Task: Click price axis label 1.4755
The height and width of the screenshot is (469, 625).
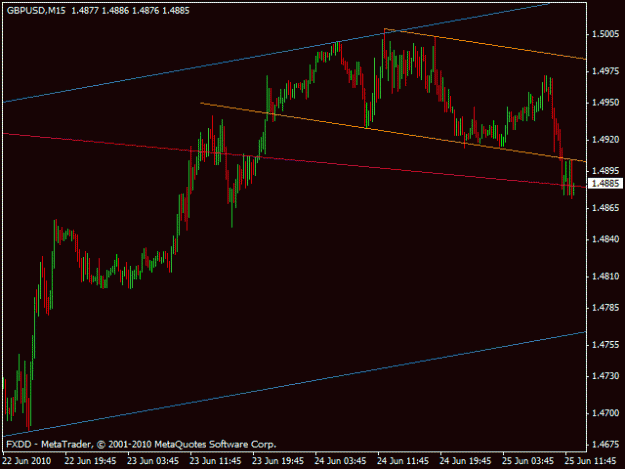Action: coord(605,345)
